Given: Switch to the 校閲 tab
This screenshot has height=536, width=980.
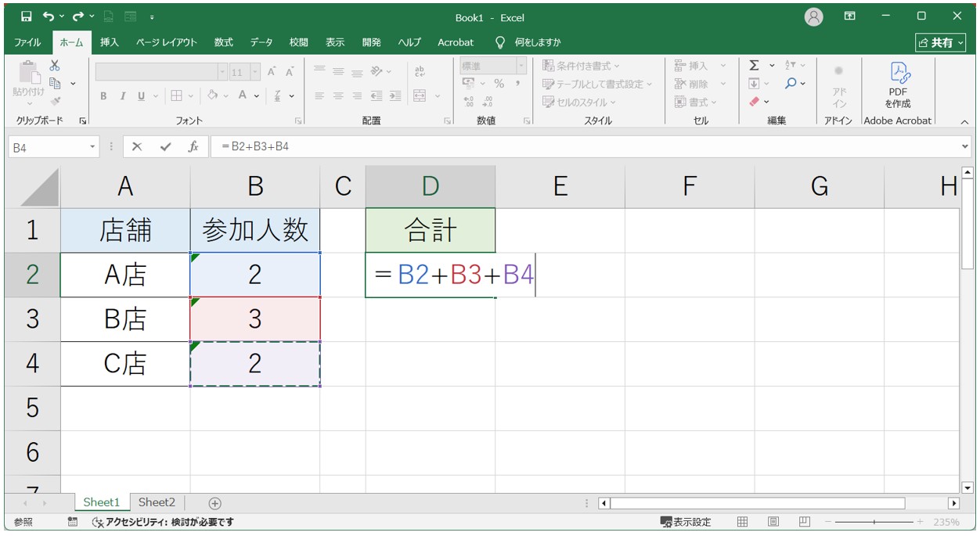Looking at the screenshot, I should (x=298, y=42).
